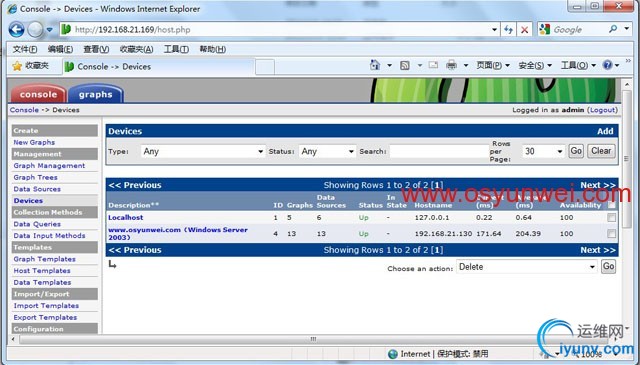
Task: Open the Status filter dropdown
Action: (327, 151)
